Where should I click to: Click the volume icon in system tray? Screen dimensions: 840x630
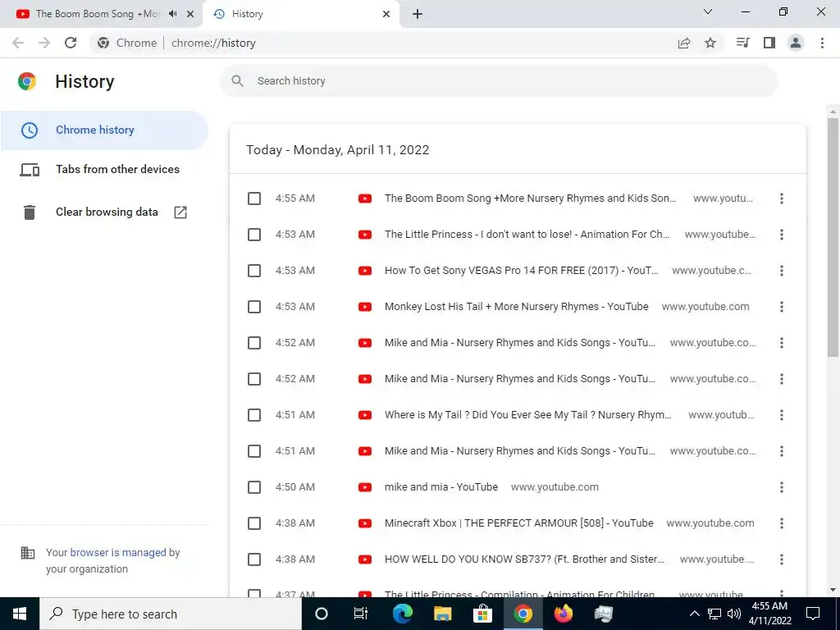point(734,614)
